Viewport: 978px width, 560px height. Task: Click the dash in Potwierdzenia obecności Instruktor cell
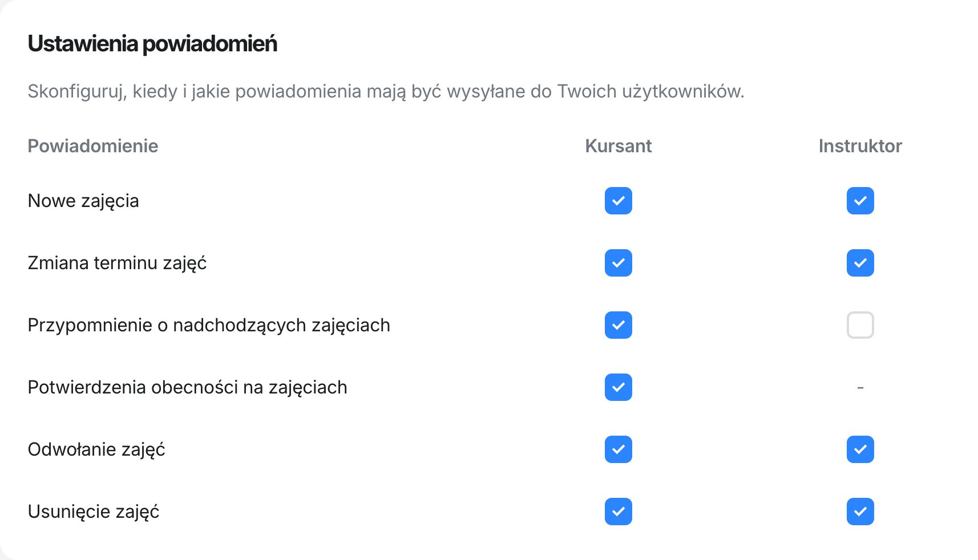[860, 388]
